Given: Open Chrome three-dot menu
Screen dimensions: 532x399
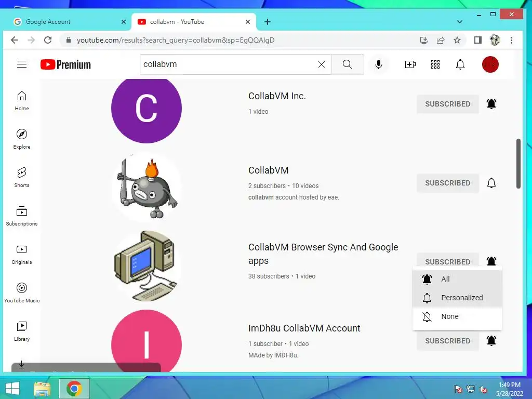Looking at the screenshot, I should pos(511,40).
